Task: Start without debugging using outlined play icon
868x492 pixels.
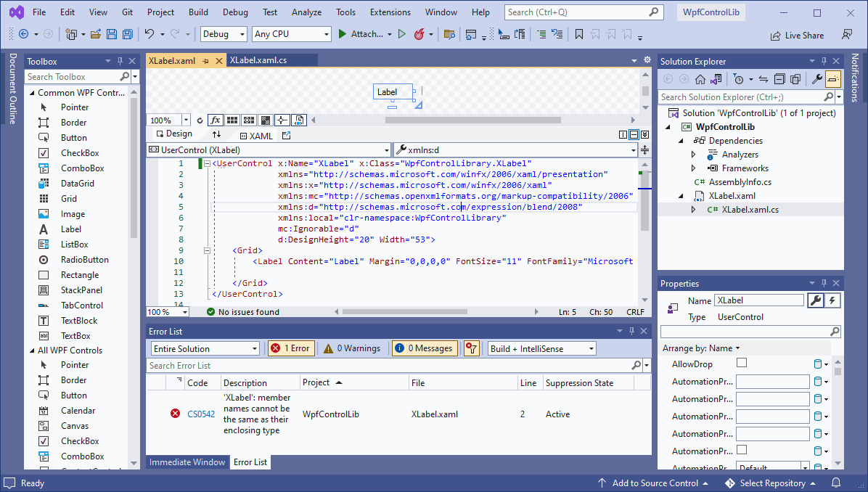Action: pyautogui.click(x=402, y=34)
